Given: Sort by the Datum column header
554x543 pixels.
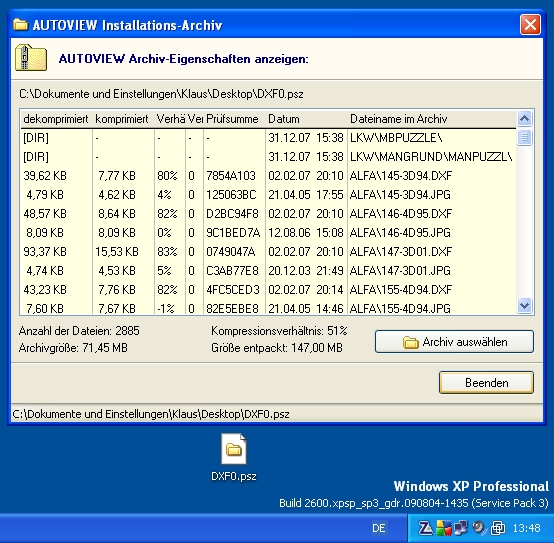Looking at the screenshot, I should pos(306,119).
